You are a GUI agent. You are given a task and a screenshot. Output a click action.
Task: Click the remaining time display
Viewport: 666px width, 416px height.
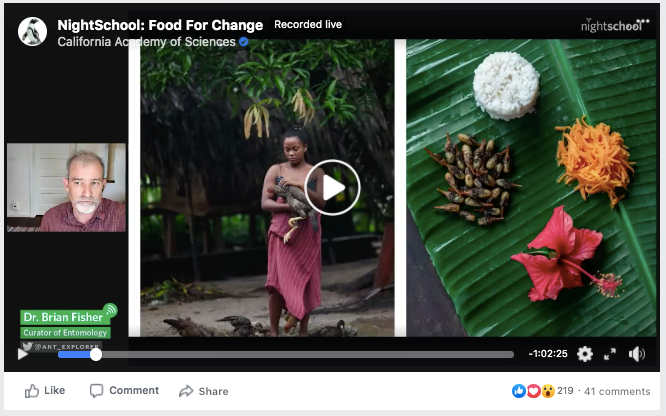click(548, 354)
